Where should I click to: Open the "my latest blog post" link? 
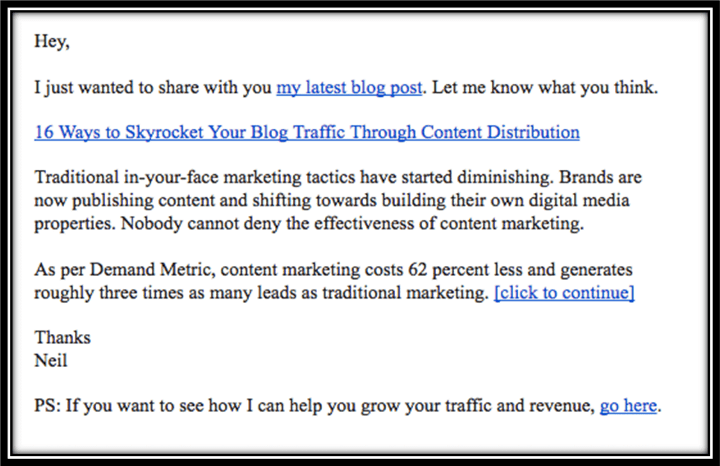(x=349, y=87)
